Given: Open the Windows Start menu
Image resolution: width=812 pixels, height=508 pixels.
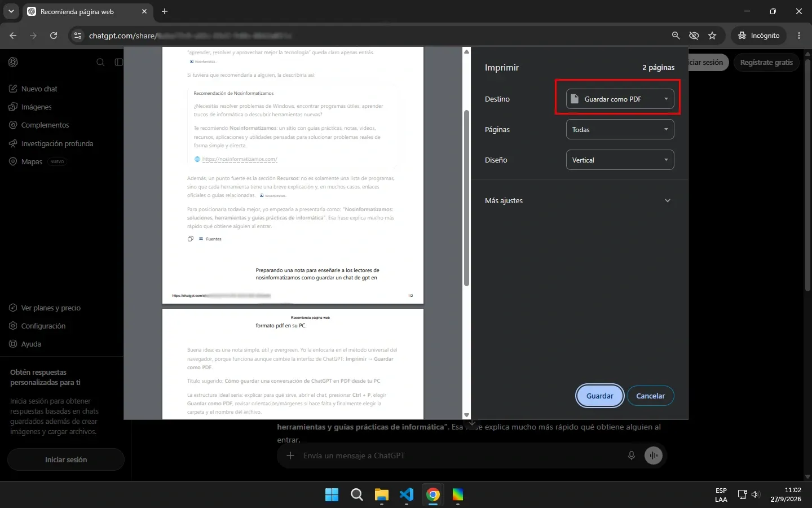Looking at the screenshot, I should pyautogui.click(x=332, y=495).
